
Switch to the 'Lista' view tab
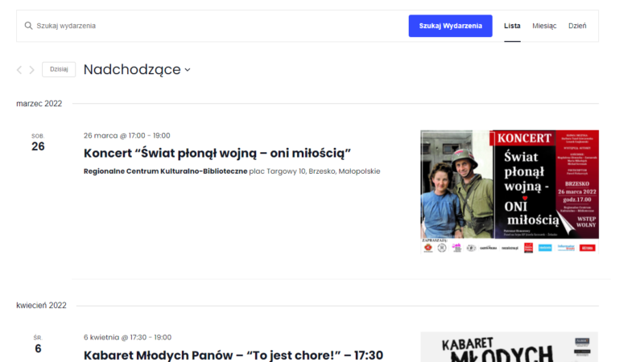pyautogui.click(x=512, y=26)
